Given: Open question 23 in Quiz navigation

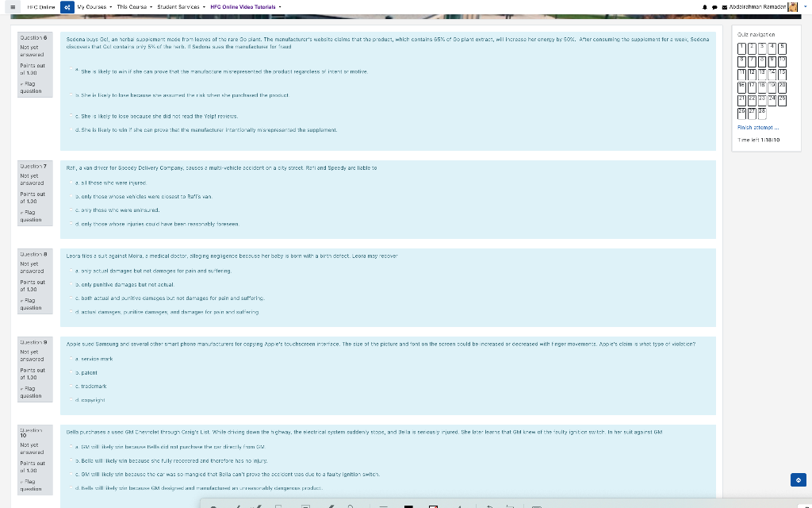Looking at the screenshot, I should click(x=762, y=101).
